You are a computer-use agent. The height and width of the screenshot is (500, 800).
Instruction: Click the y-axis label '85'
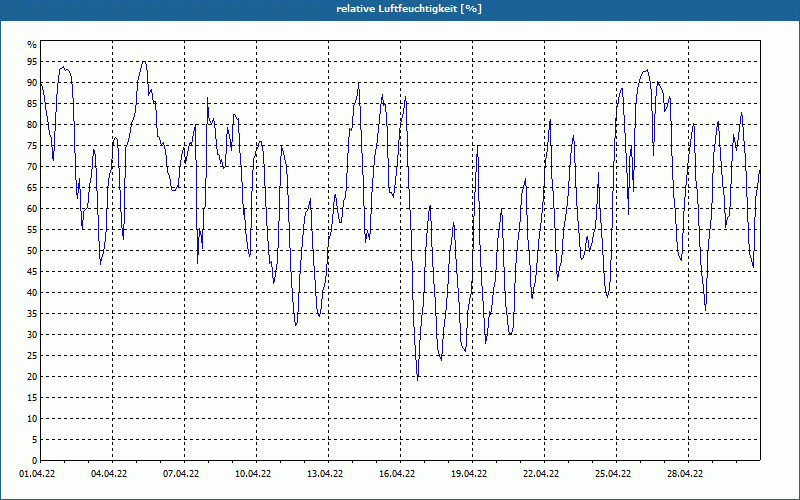coord(32,104)
